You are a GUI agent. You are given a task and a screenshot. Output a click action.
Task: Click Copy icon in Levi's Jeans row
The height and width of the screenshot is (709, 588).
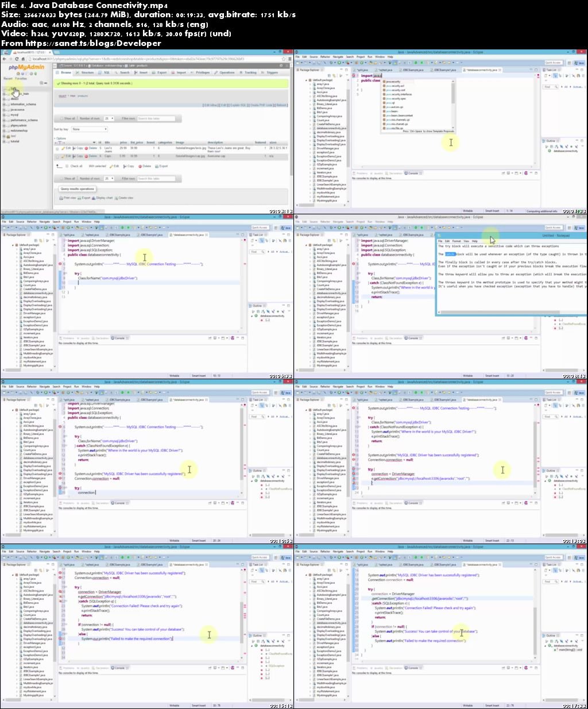74,148
